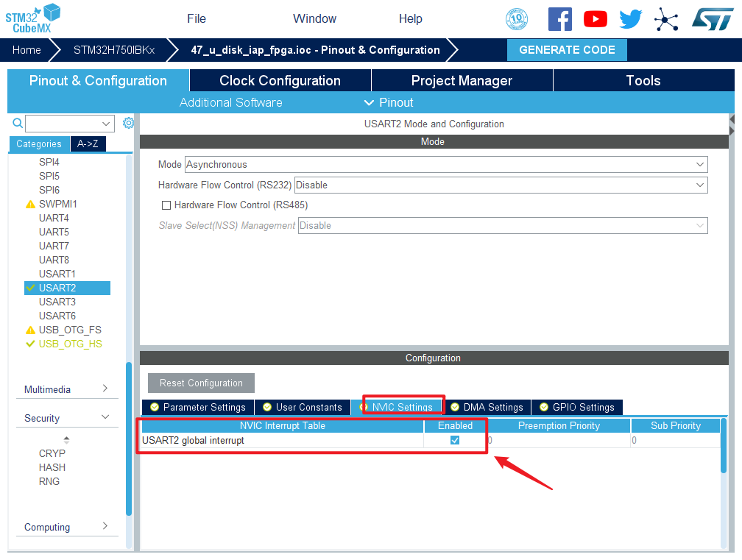Expand the Computing category
The height and width of the screenshot is (560, 742).
click(x=66, y=527)
